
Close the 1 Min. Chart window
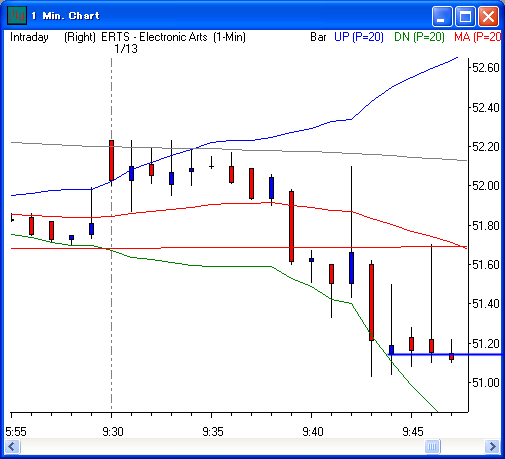(488, 16)
